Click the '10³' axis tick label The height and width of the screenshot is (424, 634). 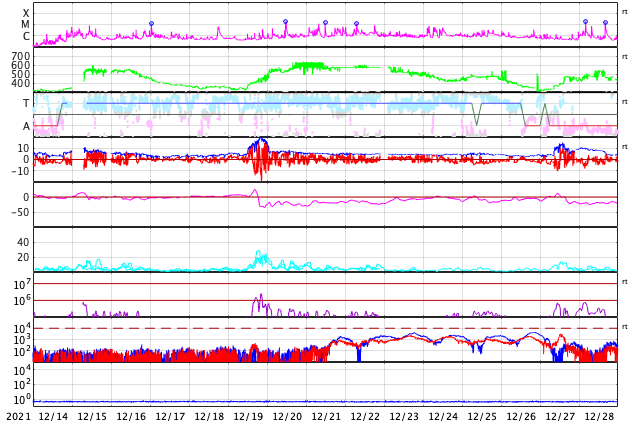point(22,340)
